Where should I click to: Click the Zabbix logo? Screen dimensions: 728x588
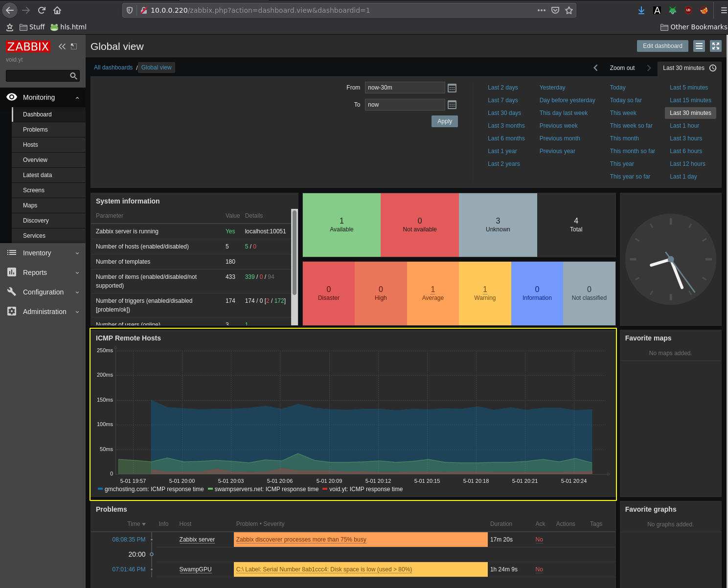28,46
